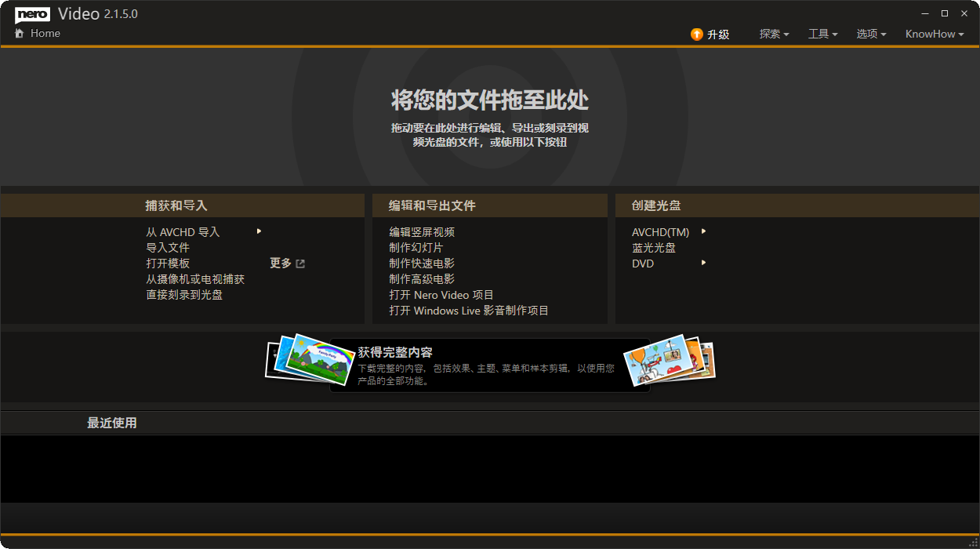
Task: Click the Video 2.1.5.0 title text
Action: (98, 14)
